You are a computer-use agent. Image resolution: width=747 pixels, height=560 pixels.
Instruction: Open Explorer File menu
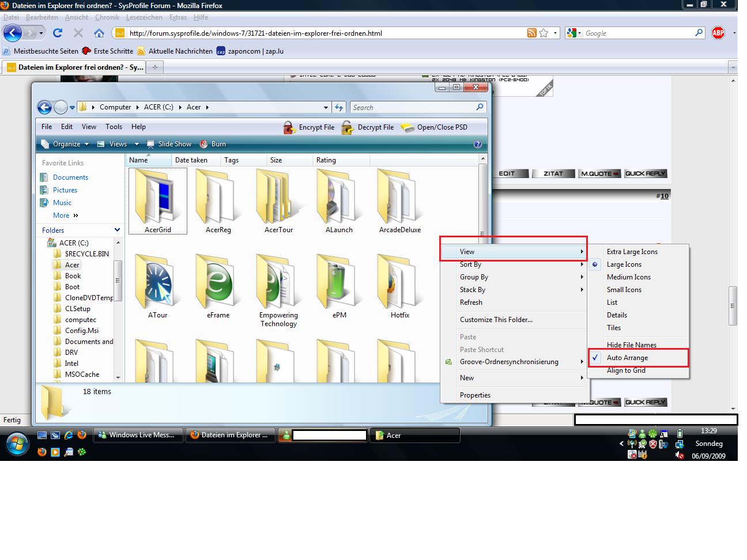click(47, 127)
